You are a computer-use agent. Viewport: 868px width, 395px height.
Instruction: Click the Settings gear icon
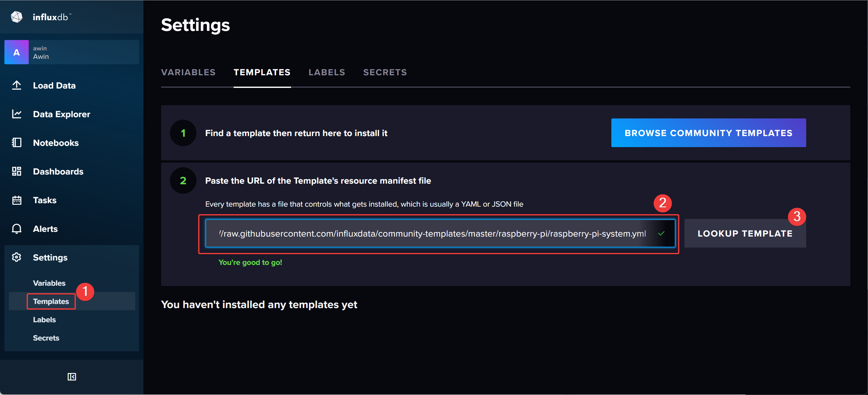(x=16, y=258)
